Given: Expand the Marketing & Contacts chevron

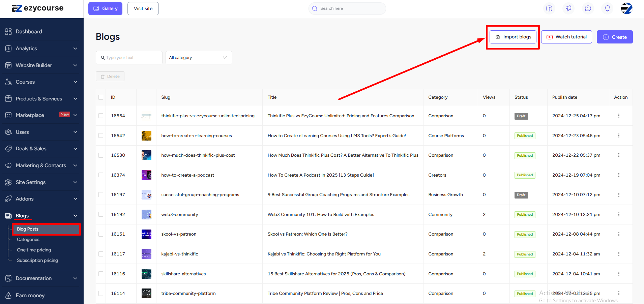Looking at the screenshot, I should pyautogui.click(x=76, y=165).
